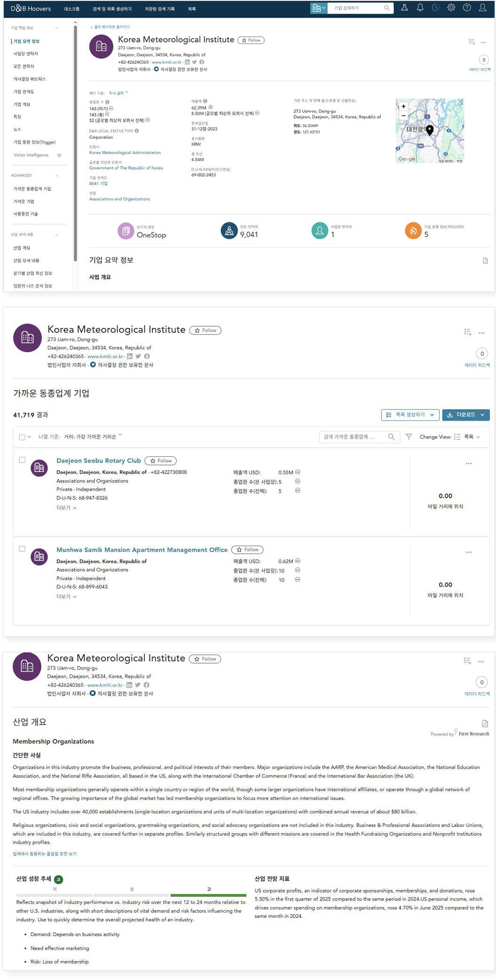Toggle the select-all checkbox above results
This screenshot has width=496, height=980.
21,437
